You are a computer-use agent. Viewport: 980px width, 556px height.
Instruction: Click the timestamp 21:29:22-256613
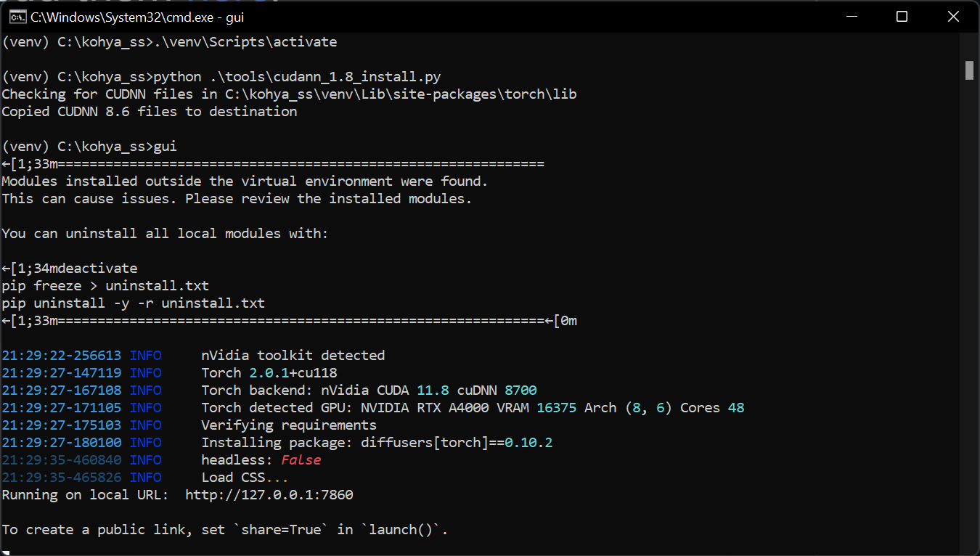tap(62, 356)
